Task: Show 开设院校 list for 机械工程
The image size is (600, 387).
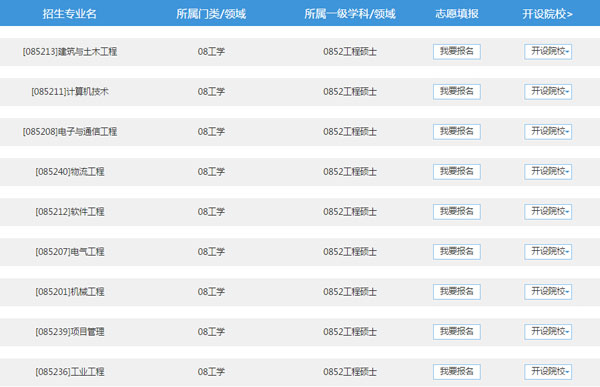Action: (548, 292)
